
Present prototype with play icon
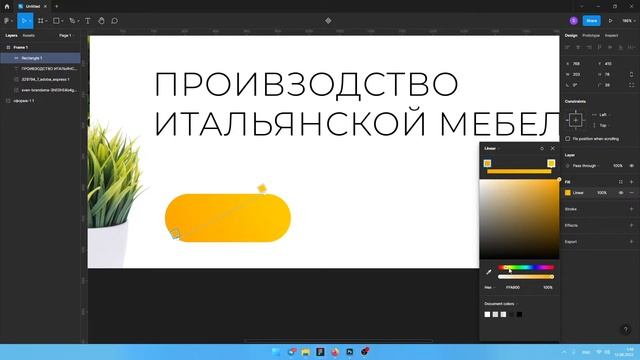tap(611, 21)
